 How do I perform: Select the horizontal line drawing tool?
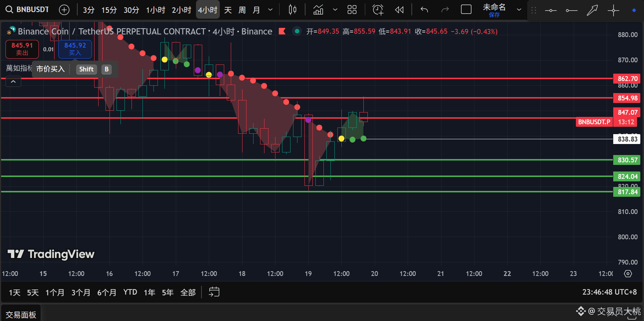click(x=551, y=11)
